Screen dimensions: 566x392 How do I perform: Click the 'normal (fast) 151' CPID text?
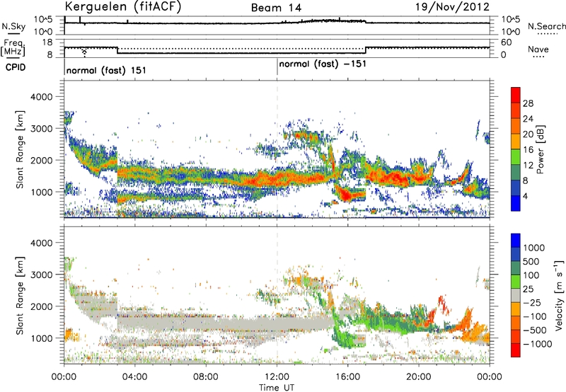106,70
